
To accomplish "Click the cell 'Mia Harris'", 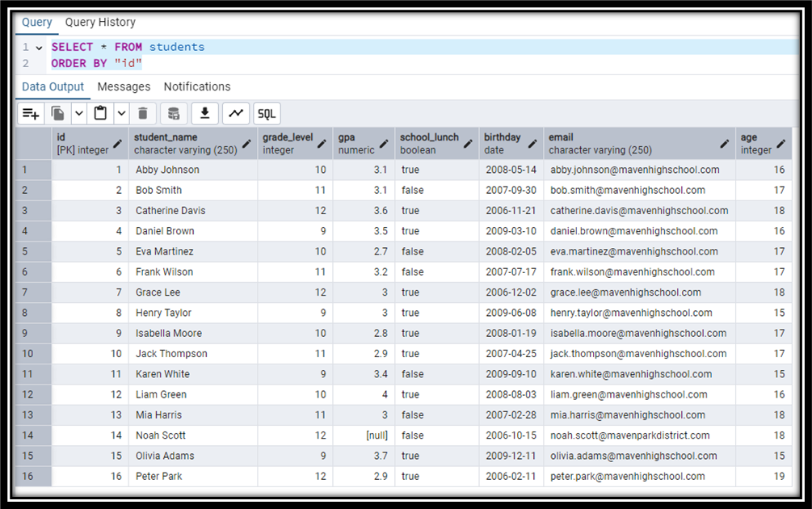I will coord(193,414).
